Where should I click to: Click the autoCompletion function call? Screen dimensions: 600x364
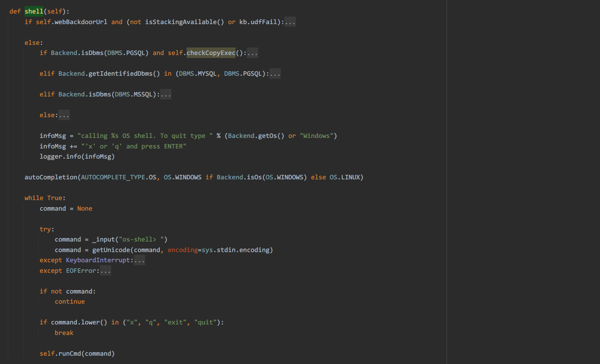tap(51, 177)
